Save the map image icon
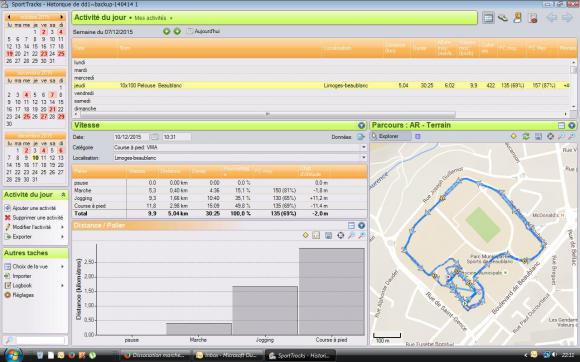 click(538, 136)
